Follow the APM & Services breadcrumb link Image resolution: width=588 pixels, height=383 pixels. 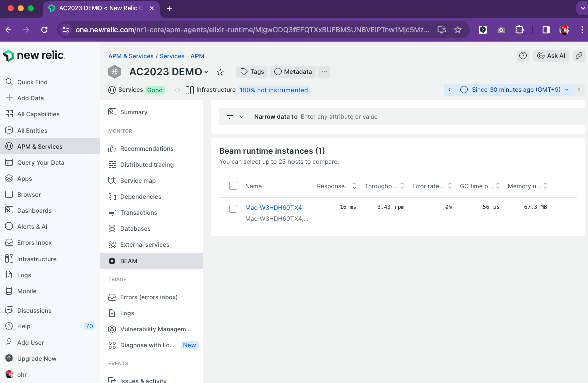[131, 56]
